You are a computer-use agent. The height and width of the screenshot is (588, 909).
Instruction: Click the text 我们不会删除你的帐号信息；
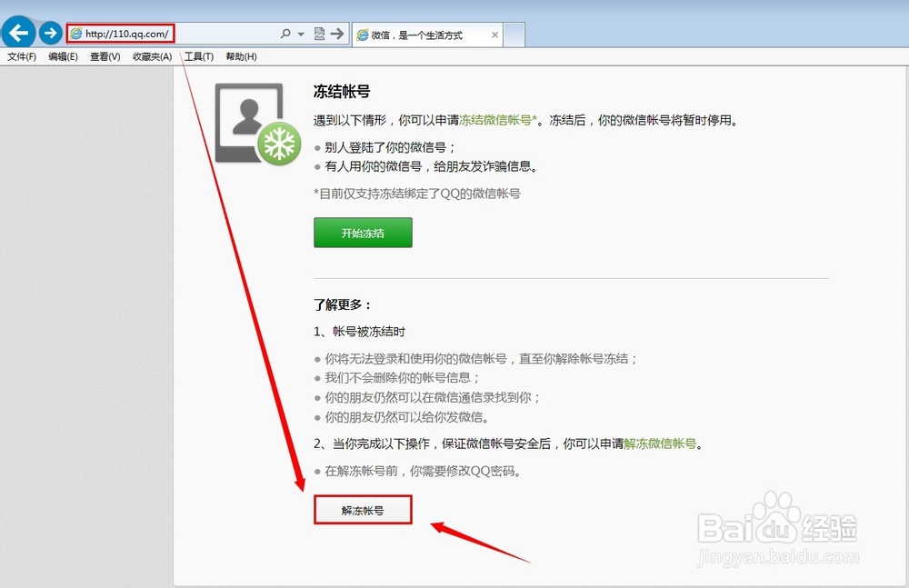(x=403, y=378)
